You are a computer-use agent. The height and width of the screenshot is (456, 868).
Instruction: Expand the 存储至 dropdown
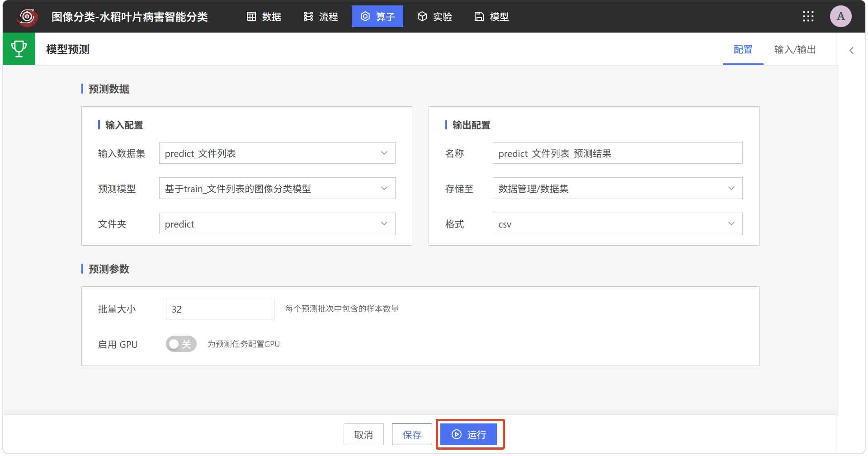pyautogui.click(x=618, y=189)
